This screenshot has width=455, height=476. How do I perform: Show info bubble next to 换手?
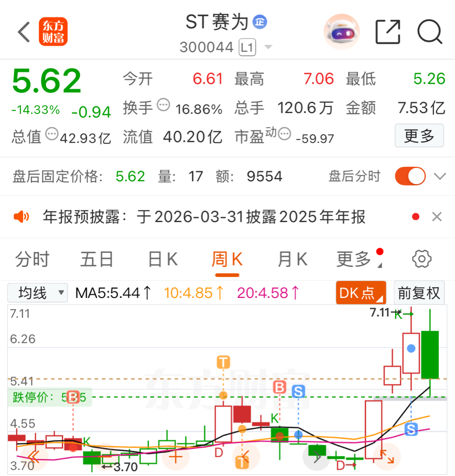[x=163, y=105]
